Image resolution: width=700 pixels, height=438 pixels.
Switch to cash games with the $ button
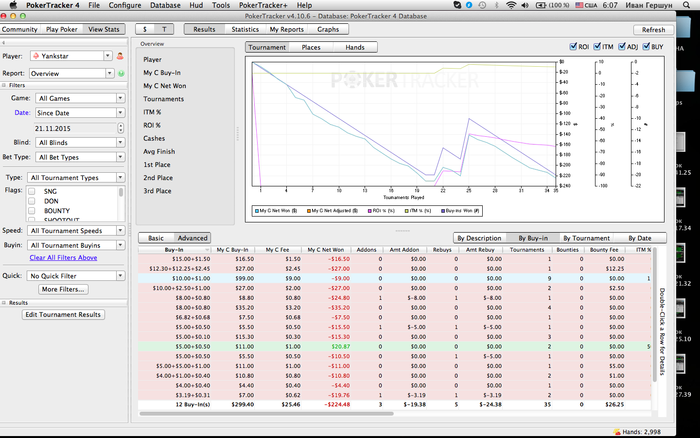click(x=145, y=29)
